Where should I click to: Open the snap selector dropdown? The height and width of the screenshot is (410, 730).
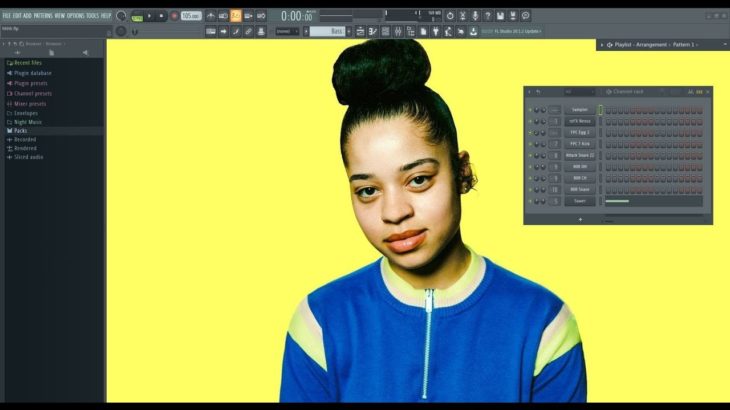[287, 31]
